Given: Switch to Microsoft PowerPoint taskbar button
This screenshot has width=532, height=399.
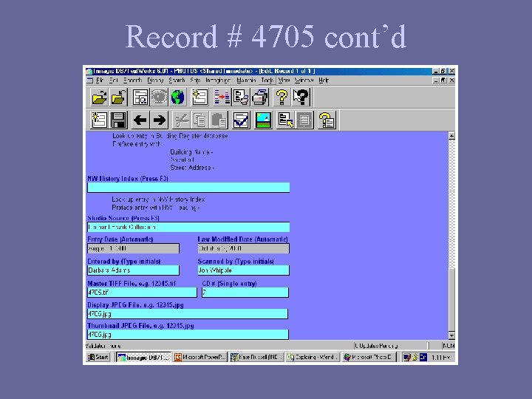Looking at the screenshot, I should (200, 358).
